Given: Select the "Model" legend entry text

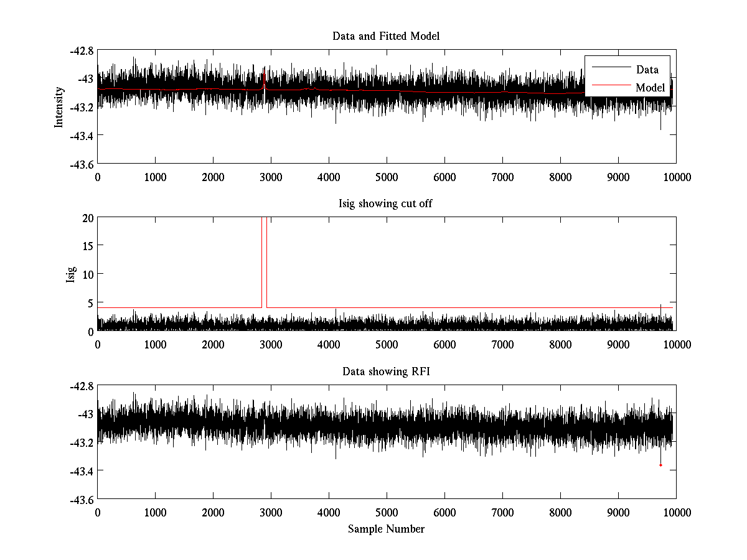Looking at the screenshot, I should pyautogui.click(x=650, y=88).
